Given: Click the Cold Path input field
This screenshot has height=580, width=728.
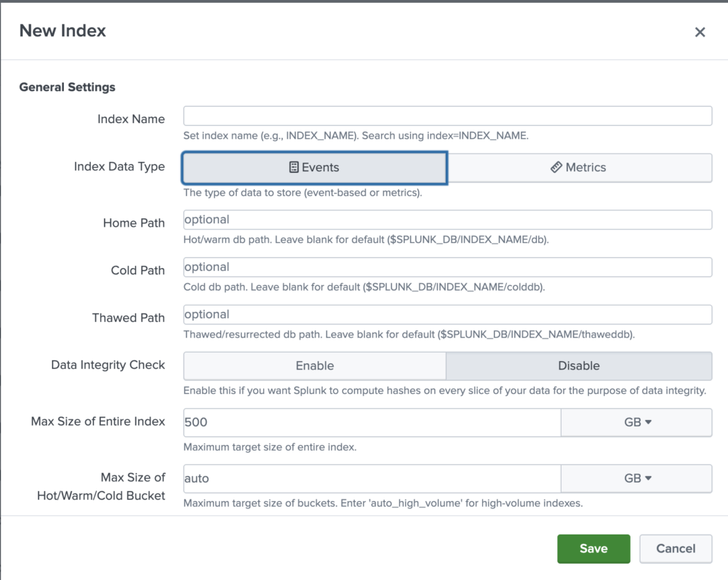Looking at the screenshot, I should 448,267.
